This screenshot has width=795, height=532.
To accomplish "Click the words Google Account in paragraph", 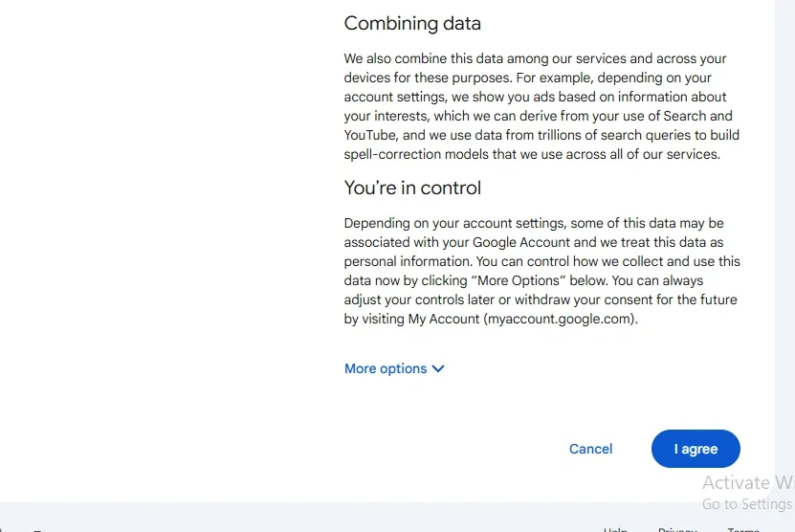I will click(x=521, y=242).
